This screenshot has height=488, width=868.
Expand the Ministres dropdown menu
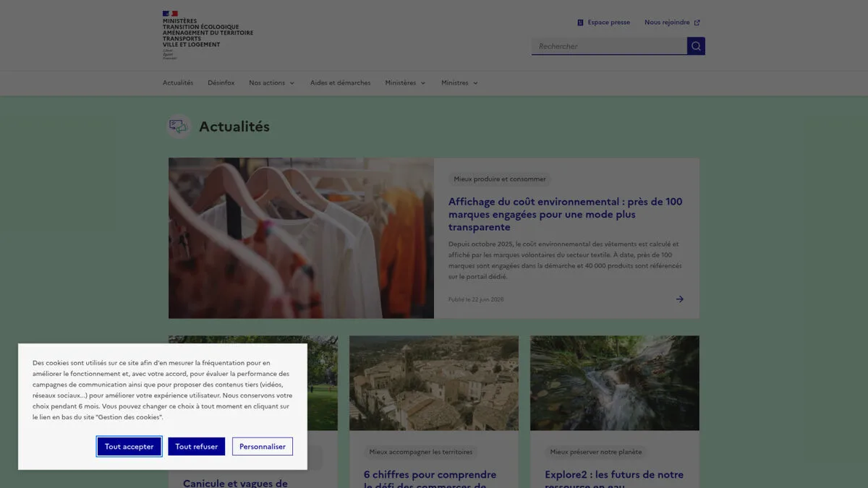(460, 83)
